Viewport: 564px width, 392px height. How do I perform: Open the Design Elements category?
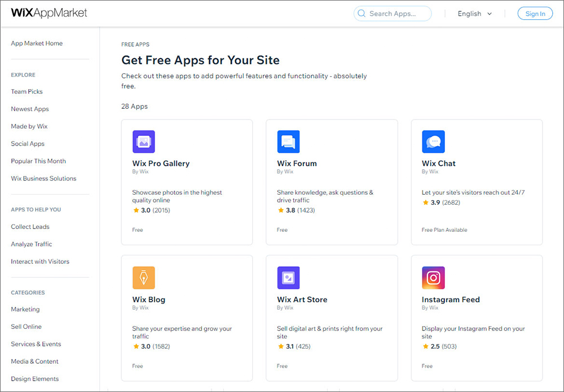point(35,378)
